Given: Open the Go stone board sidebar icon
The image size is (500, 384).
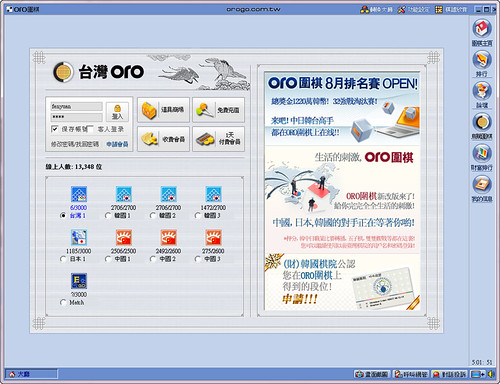Looking at the screenshot, I should (482, 122).
